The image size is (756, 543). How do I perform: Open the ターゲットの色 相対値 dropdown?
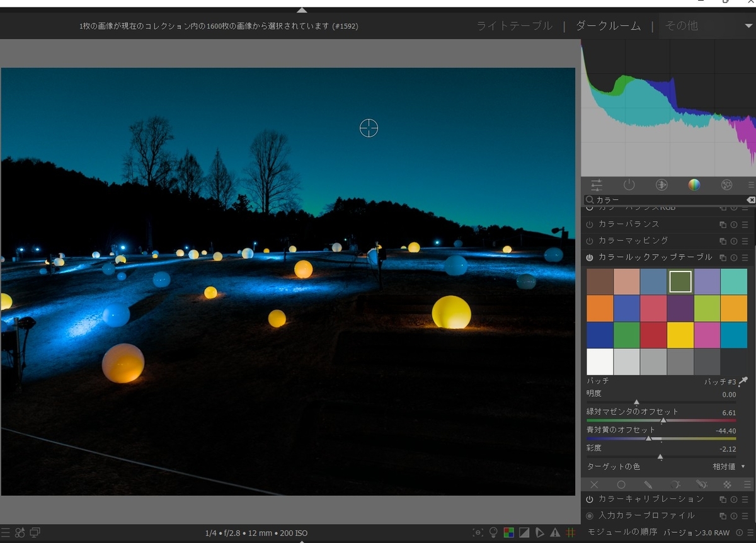(x=724, y=466)
